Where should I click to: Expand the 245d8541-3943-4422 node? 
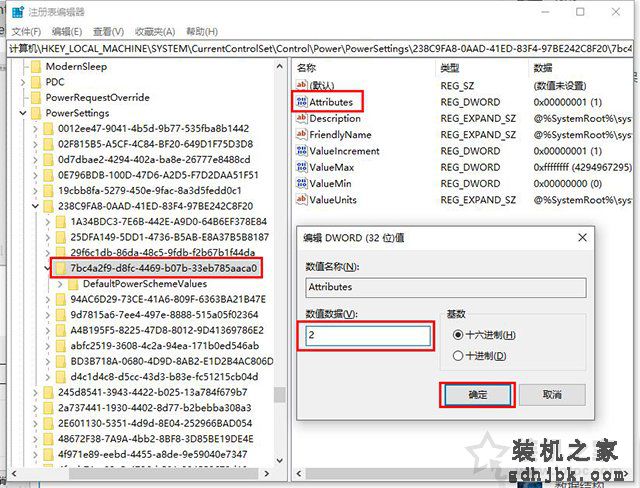[36, 393]
